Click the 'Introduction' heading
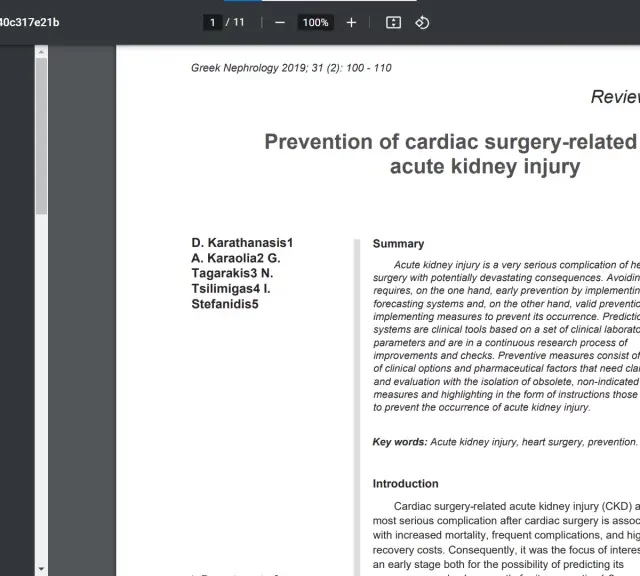The image size is (640, 576). [405, 483]
